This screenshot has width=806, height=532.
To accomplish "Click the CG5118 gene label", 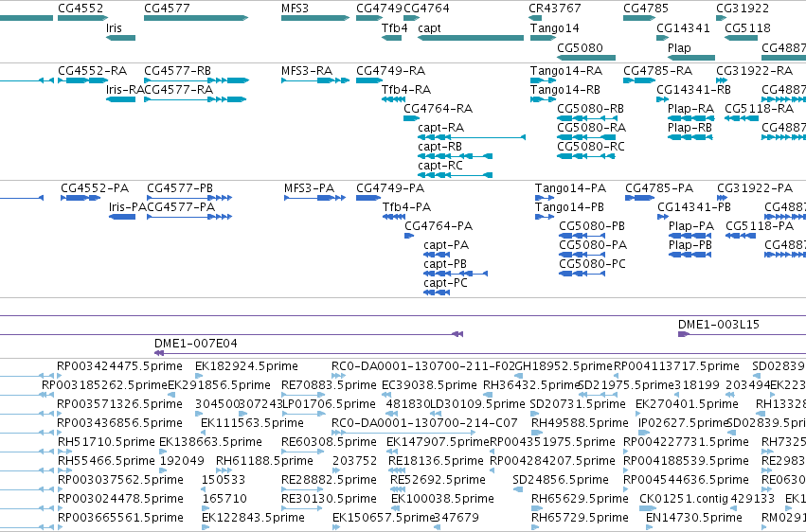I will (x=747, y=28).
